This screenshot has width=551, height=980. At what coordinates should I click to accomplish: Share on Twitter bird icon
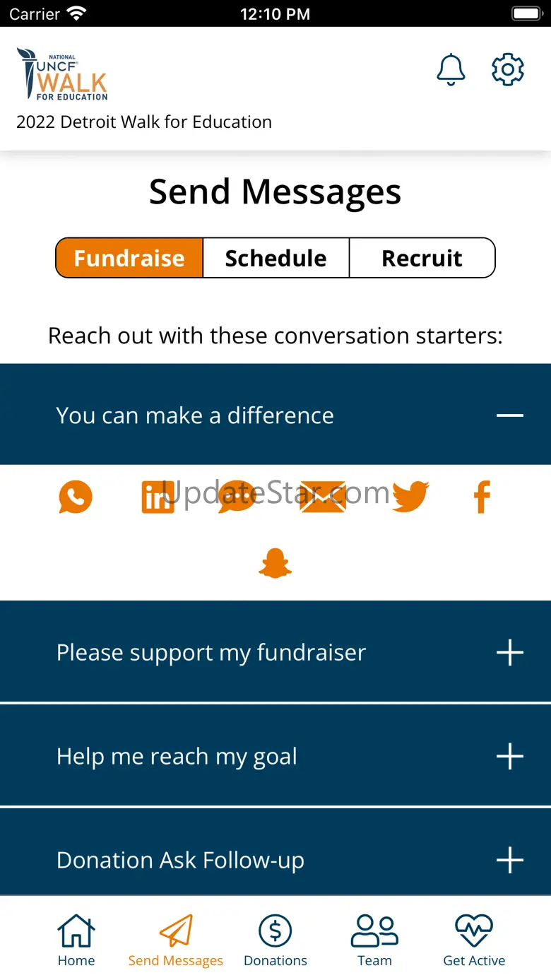pyautogui.click(x=410, y=497)
